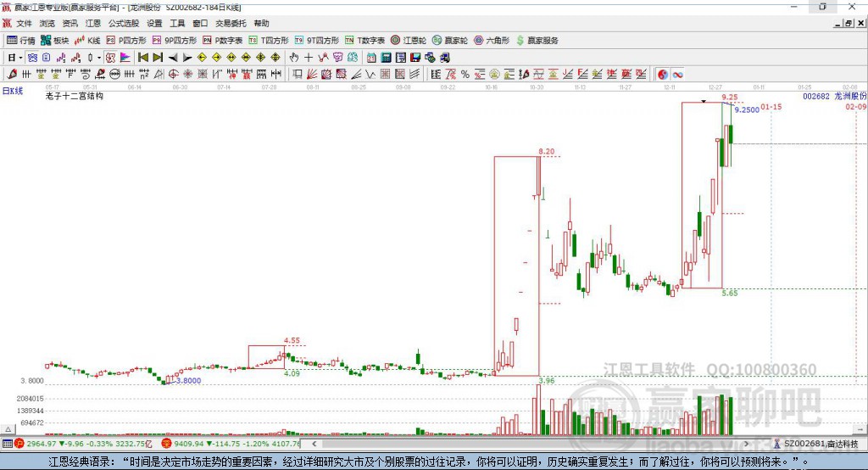Viewport: 868px width, 470px height.
Task: Jump to last bar icon
Action: click(x=158, y=58)
